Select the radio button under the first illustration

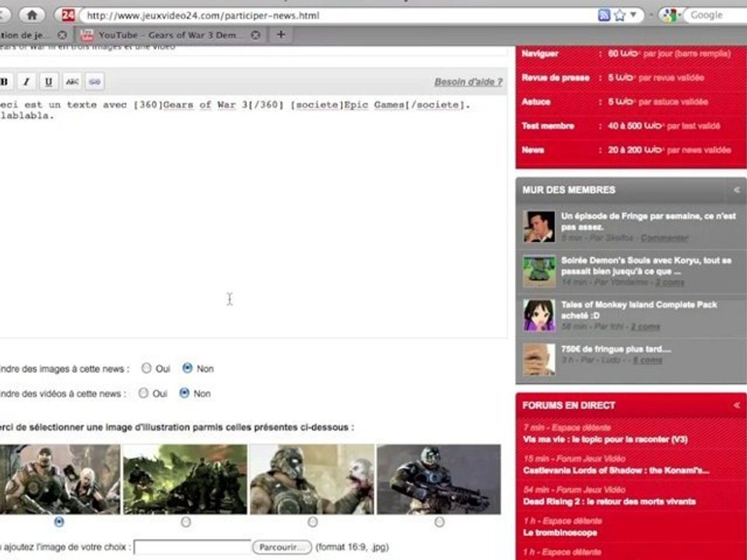59,522
